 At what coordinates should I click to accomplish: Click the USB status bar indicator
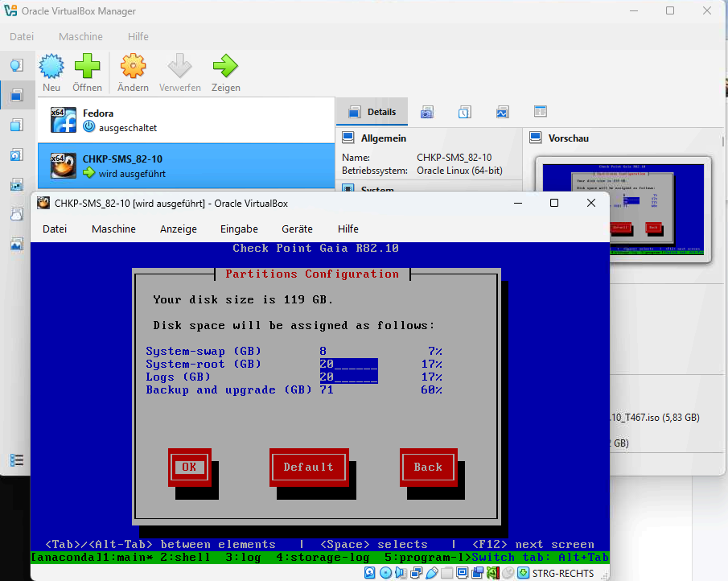pyautogui.click(x=431, y=573)
